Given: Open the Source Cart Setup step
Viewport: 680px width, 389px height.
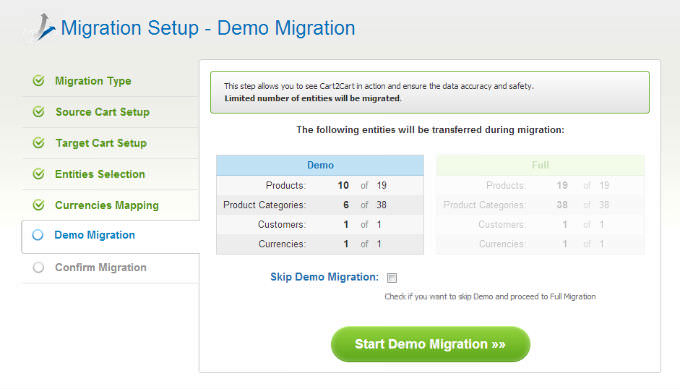Looking at the screenshot, I should point(102,112).
